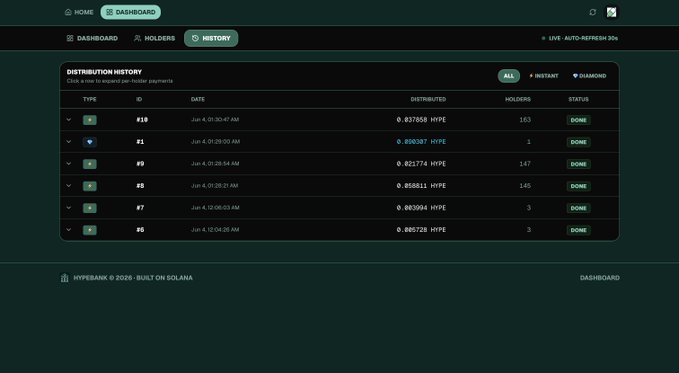The height and width of the screenshot is (373, 679).
Task: Switch to the Holders tab
Action: [x=155, y=38]
